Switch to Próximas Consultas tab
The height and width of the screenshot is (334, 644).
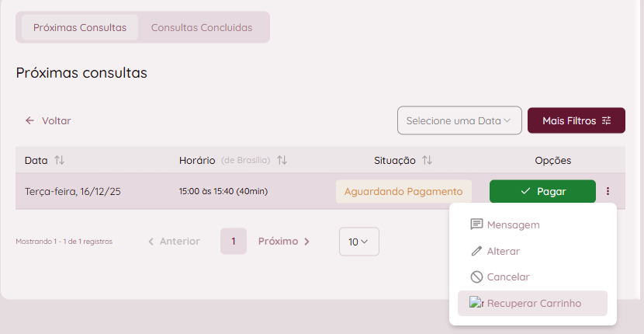[x=79, y=27]
